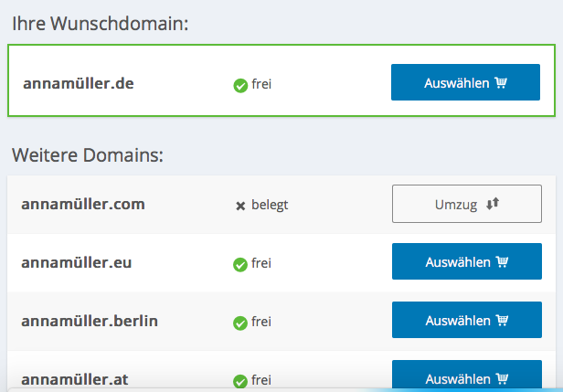The image size is (563, 392).
Task: Select annamüller.at with its Auswählen button
Action: [467, 376]
